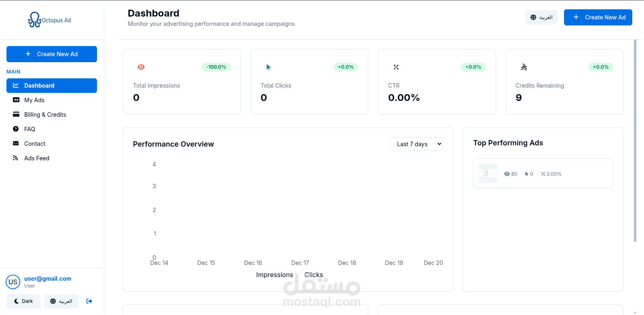
Task: Click the page's vertical scrollbar
Action: point(635,141)
